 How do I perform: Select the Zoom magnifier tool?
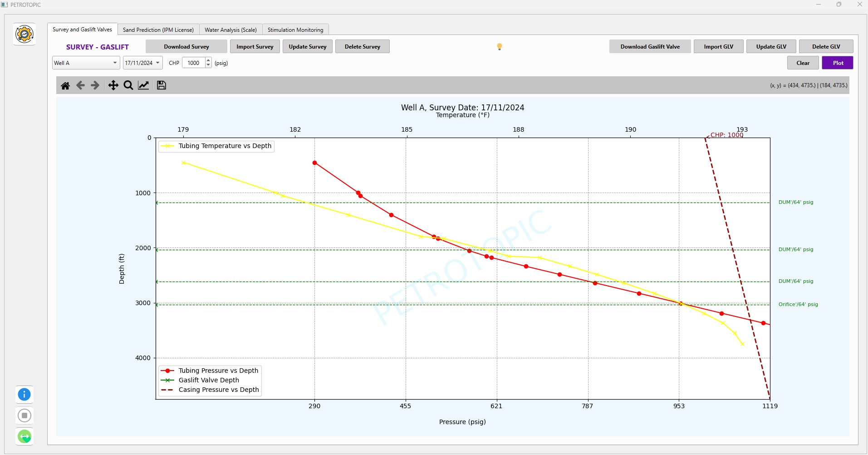point(128,85)
